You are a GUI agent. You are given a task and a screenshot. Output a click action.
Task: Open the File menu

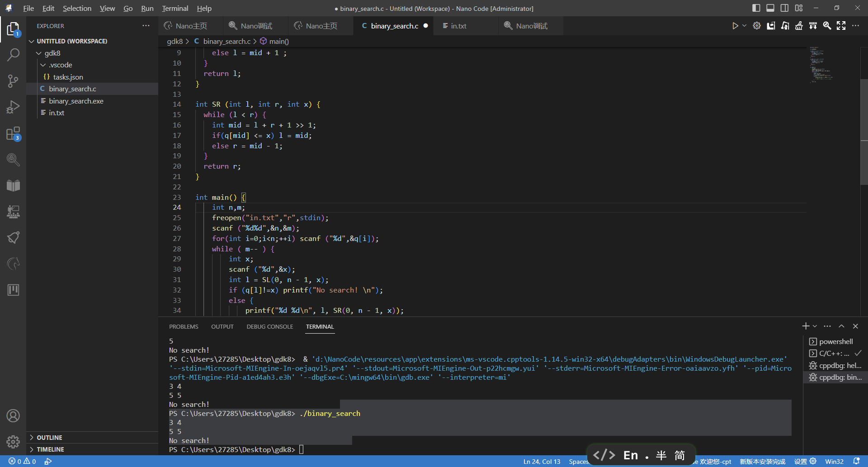point(28,8)
